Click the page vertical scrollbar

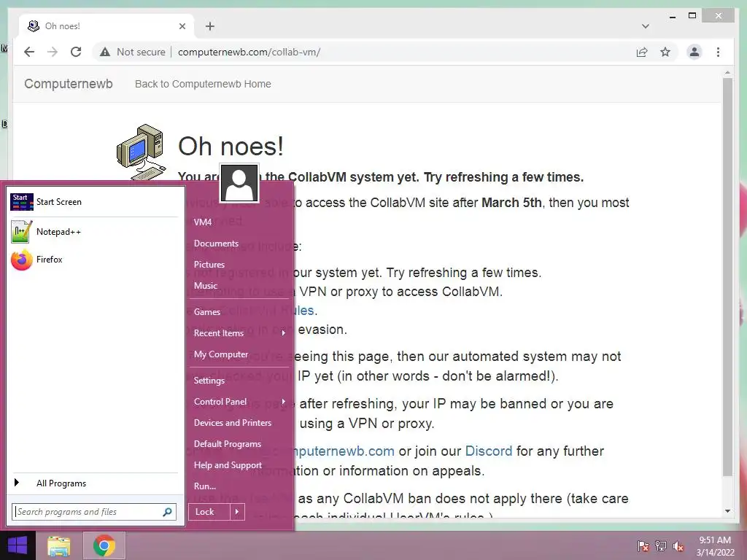[727, 276]
